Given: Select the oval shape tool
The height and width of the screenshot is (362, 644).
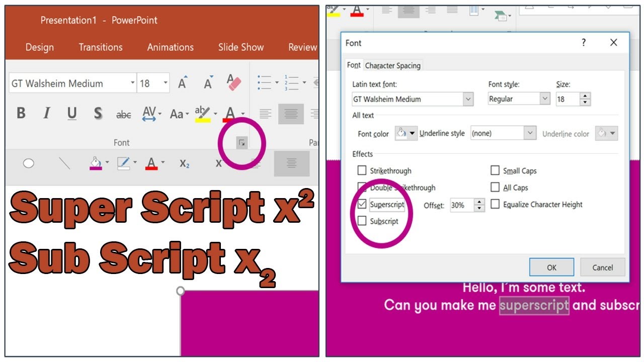Looking at the screenshot, I should pyautogui.click(x=29, y=163).
